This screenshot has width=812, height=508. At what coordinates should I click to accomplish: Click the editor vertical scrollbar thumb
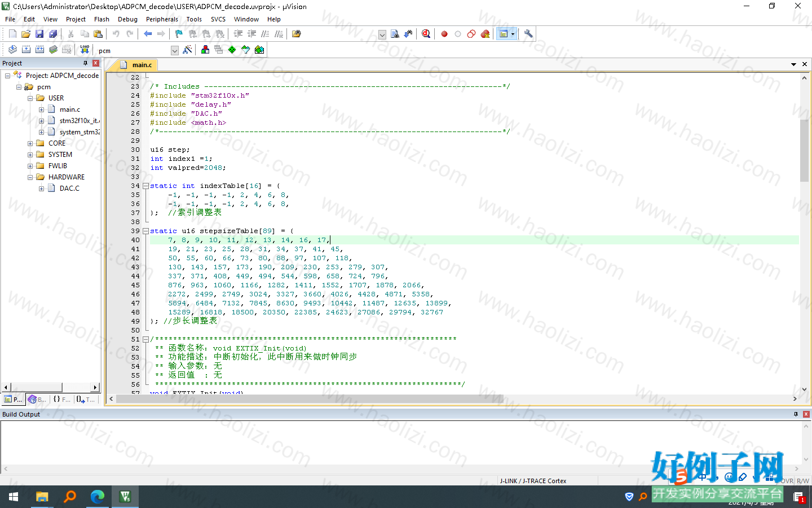pos(804,151)
